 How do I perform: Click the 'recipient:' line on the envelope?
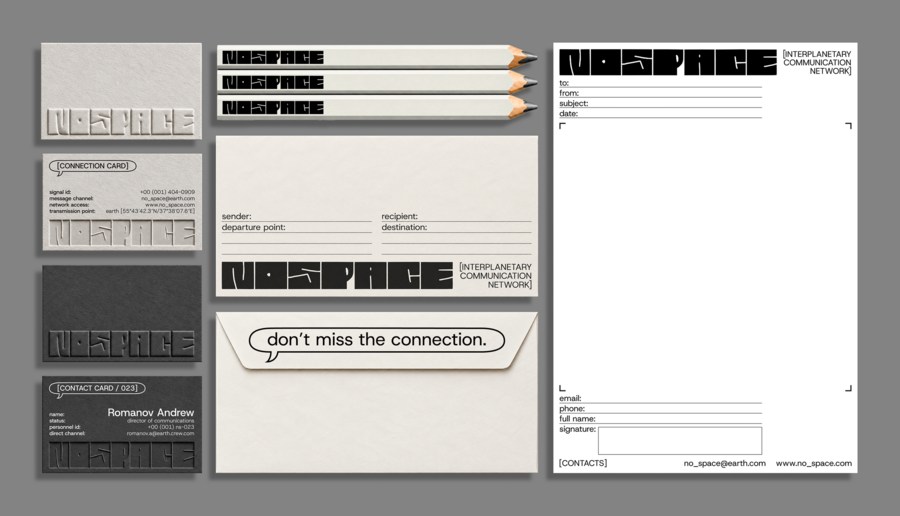(x=456, y=216)
